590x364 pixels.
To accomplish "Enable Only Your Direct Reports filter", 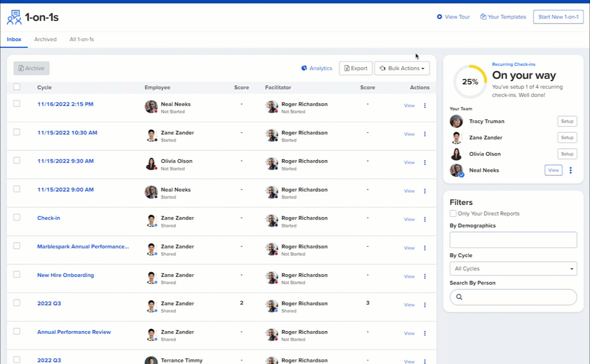I will [453, 214].
